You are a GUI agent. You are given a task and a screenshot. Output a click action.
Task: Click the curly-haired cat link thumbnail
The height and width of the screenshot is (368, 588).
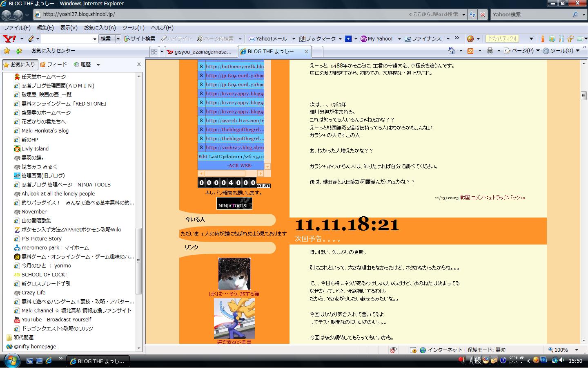tap(234, 274)
